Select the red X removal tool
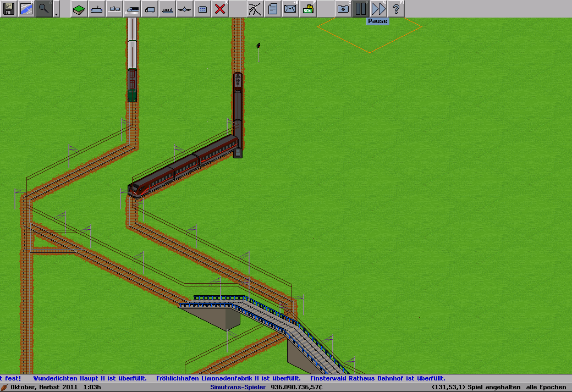Viewport: 572px width, 392px height. pos(220,8)
